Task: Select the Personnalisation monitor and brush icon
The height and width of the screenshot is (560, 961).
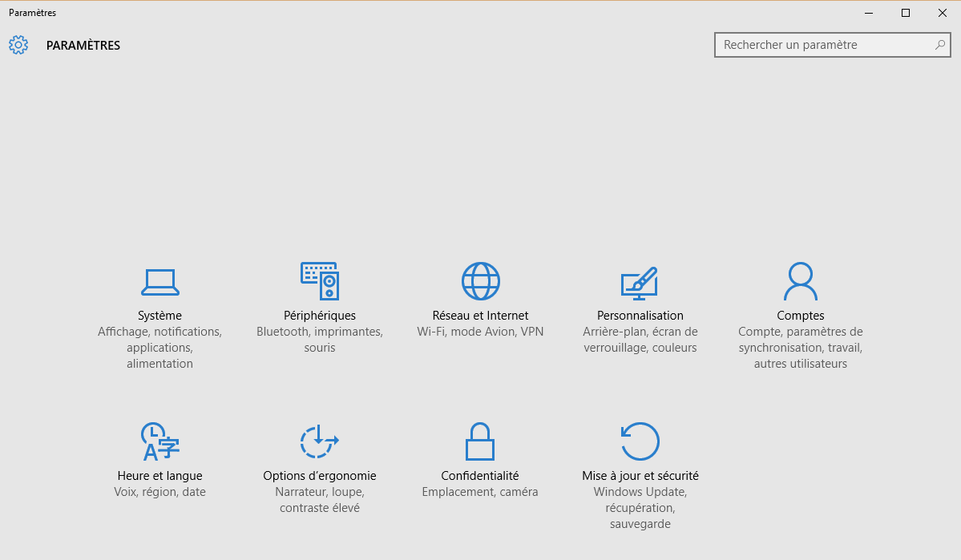Action: pos(640,282)
